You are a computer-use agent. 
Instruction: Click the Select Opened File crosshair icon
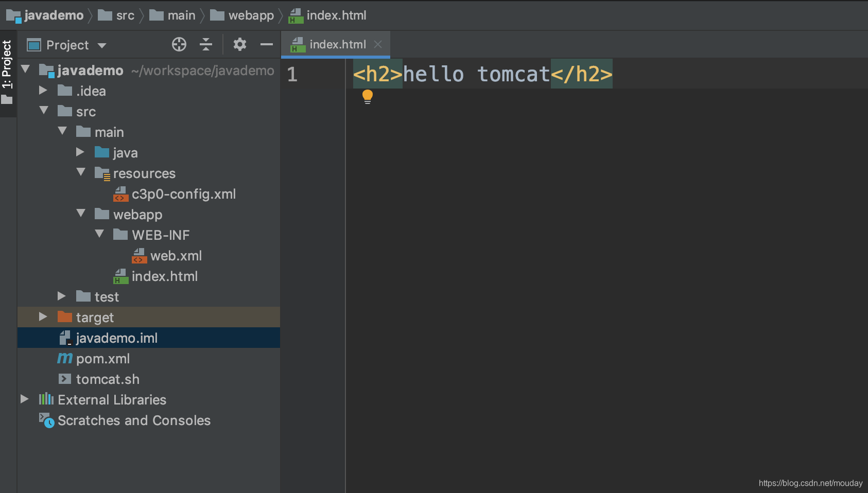(x=179, y=45)
